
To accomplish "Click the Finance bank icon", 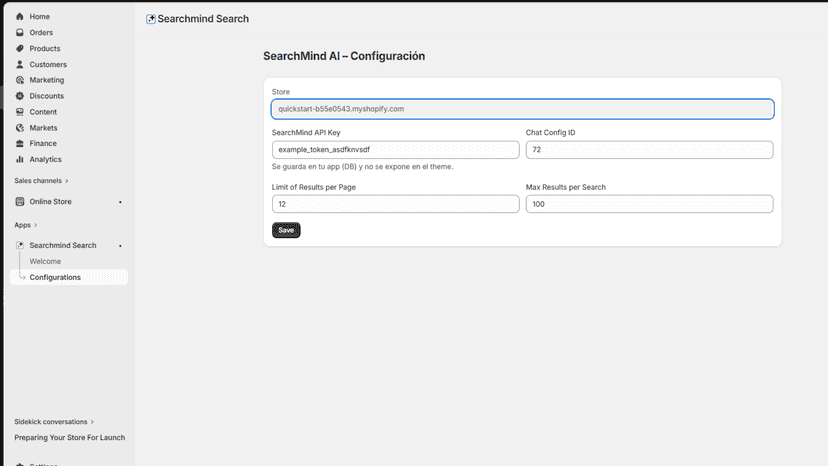I will point(20,143).
